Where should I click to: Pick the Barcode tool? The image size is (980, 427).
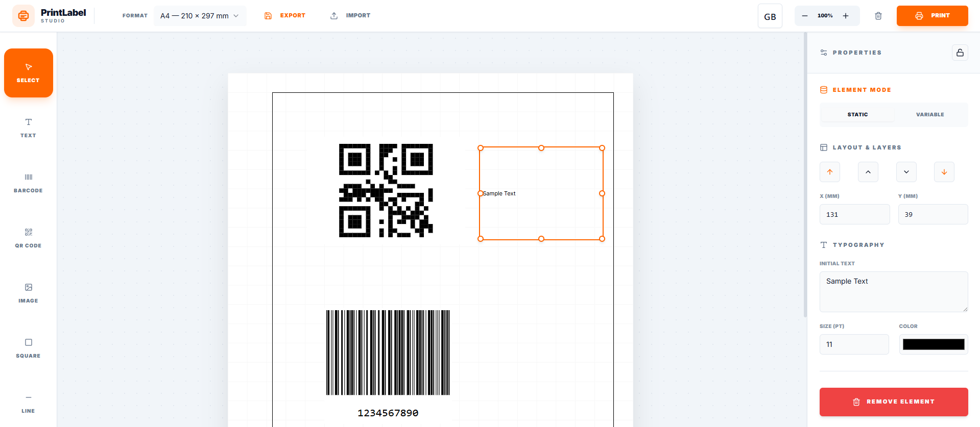click(x=29, y=183)
